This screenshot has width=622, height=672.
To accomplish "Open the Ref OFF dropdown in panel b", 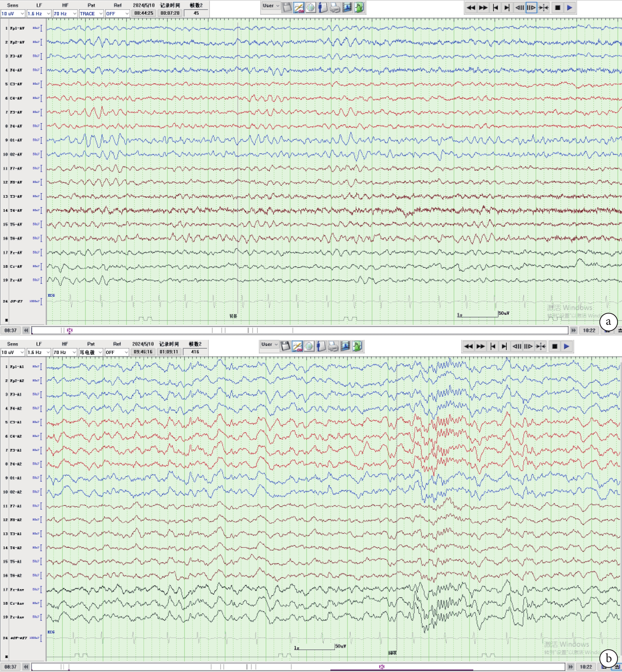I will click(117, 352).
